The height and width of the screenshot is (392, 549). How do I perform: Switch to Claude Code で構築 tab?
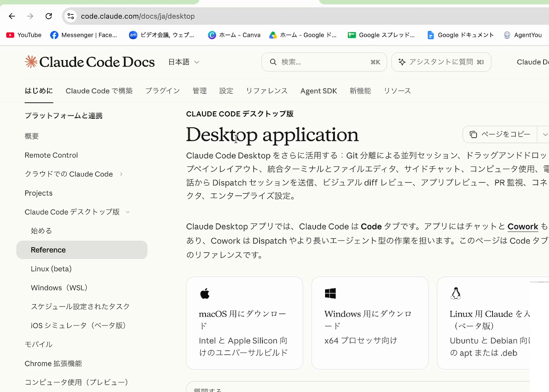click(99, 91)
